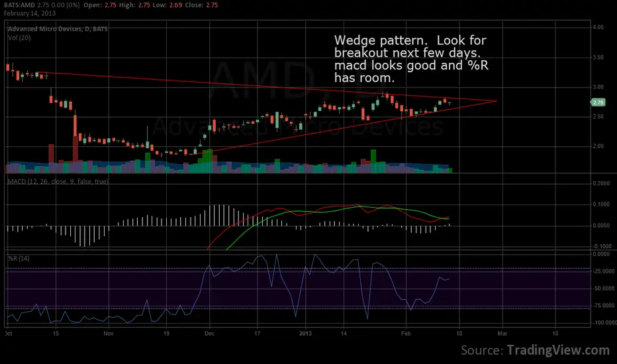This screenshot has width=617, height=364.
Task: Click the Wedge pattern annotation text
Action: [x=411, y=59]
